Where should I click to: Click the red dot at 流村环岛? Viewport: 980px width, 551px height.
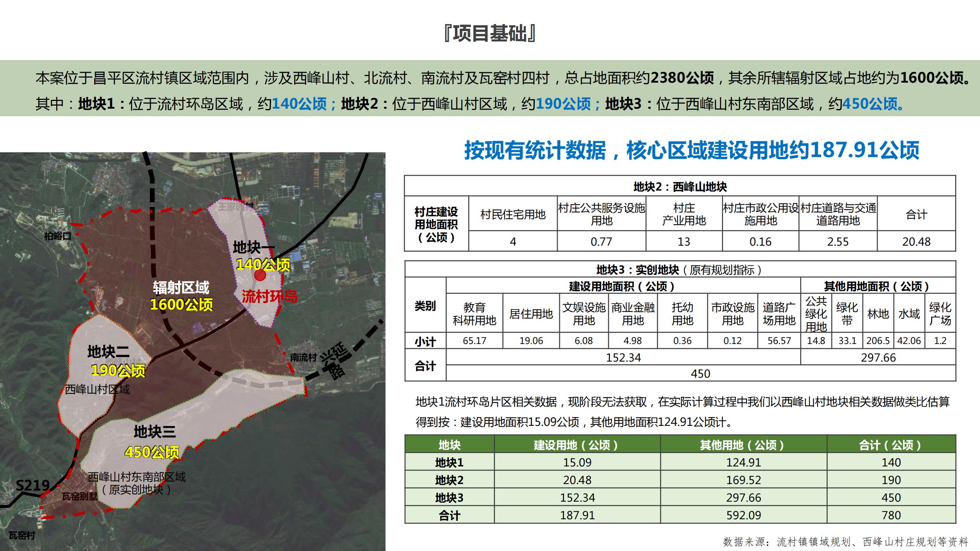260,275
